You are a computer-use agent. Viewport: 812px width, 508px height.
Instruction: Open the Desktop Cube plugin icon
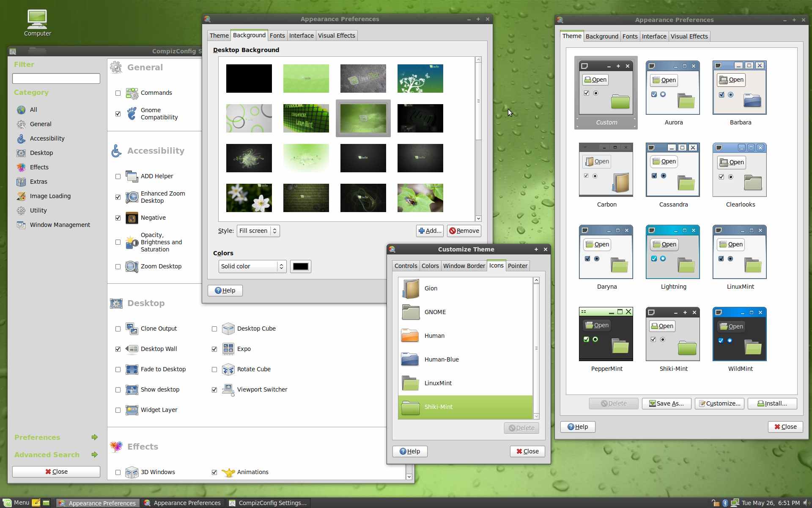pyautogui.click(x=228, y=329)
